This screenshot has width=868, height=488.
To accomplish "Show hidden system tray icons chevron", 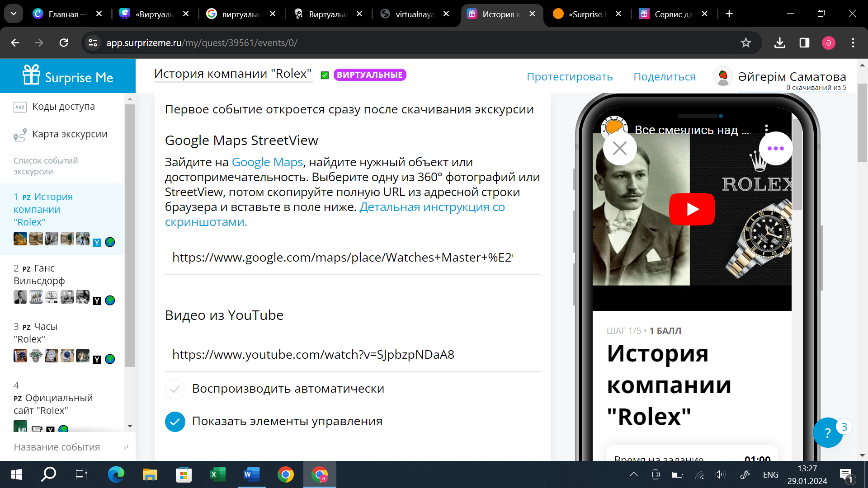I will [x=634, y=474].
